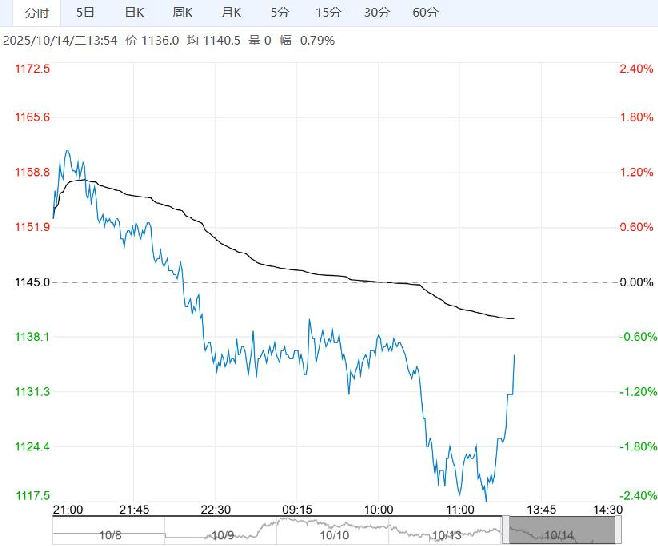Open the 5日 five-day chart tab
The height and width of the screenshot is (546, 658).
coord(86,13)
